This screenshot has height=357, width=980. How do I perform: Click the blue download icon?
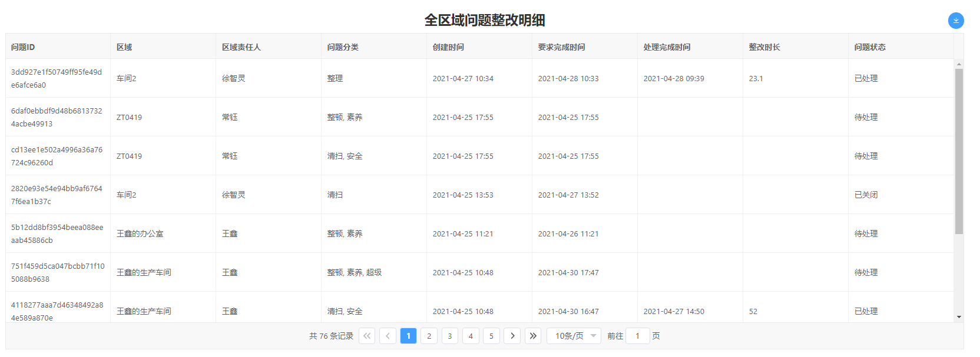[955, 21]
